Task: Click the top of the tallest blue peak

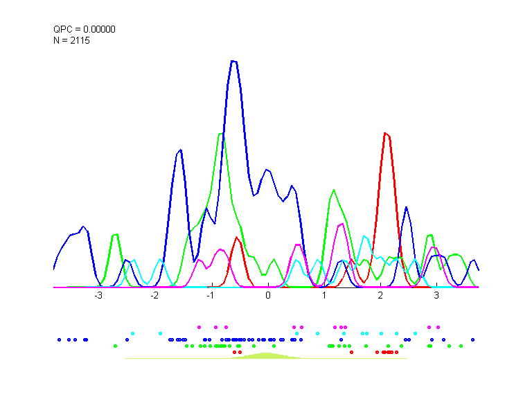Action: (234, 61)
